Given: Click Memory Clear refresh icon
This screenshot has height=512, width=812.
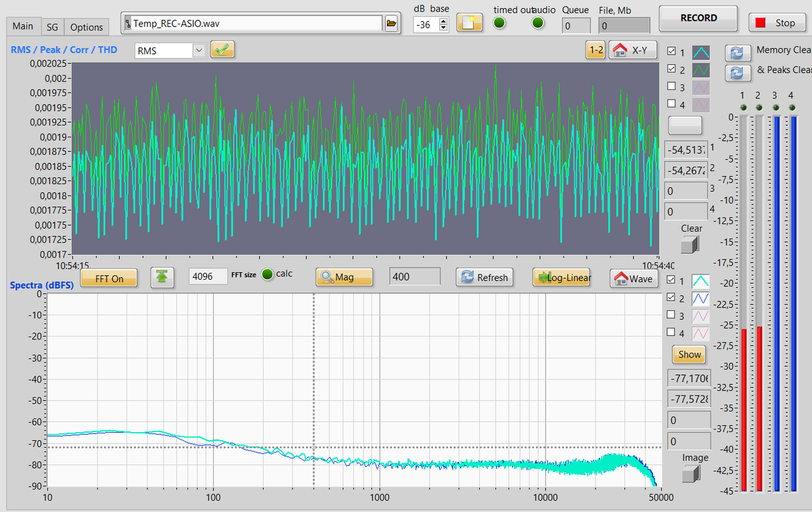Looking at the screenshot, I should pyautogui.click(x=738, y=53).
